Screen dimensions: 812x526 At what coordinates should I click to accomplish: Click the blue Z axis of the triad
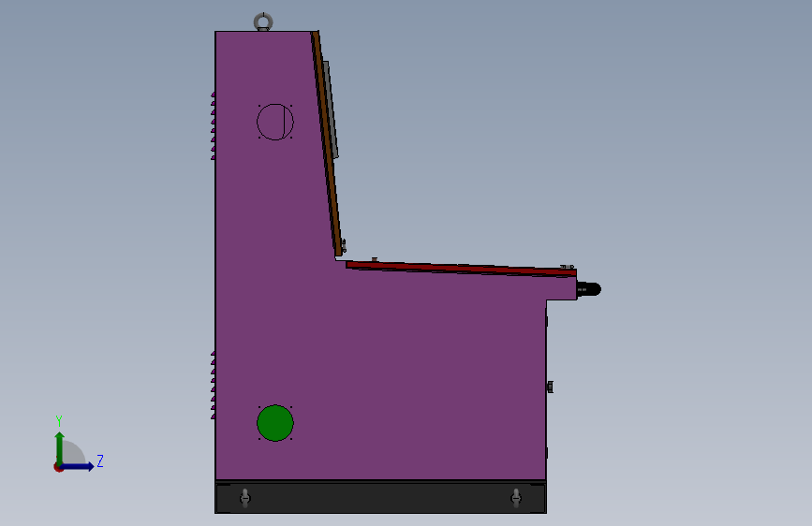click(79, 466)
